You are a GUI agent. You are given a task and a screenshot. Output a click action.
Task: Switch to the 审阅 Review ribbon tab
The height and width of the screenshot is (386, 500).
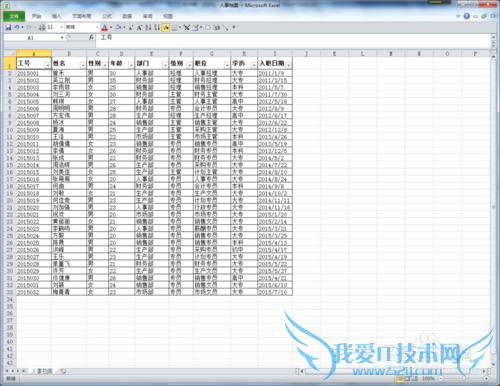coord(147,16)
